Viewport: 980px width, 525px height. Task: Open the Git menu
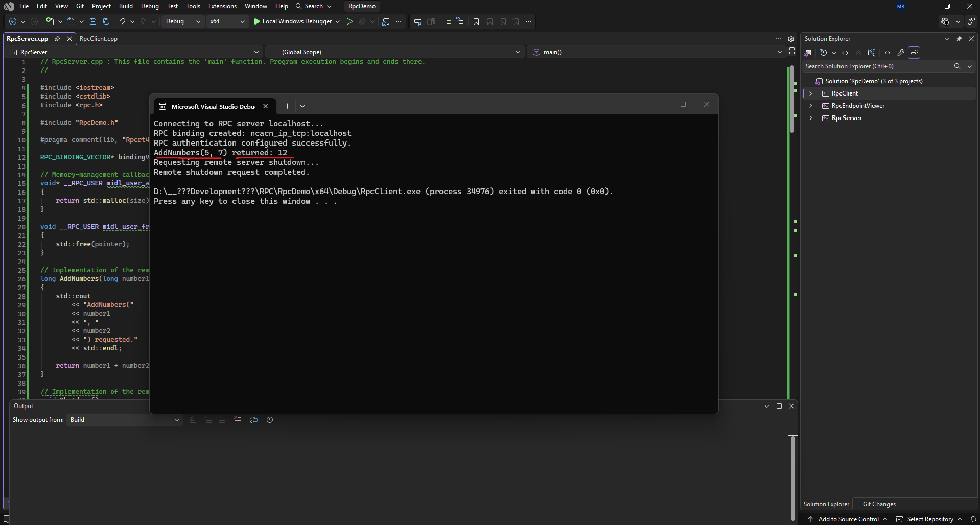pyautogui.click(x=80, y=6)
